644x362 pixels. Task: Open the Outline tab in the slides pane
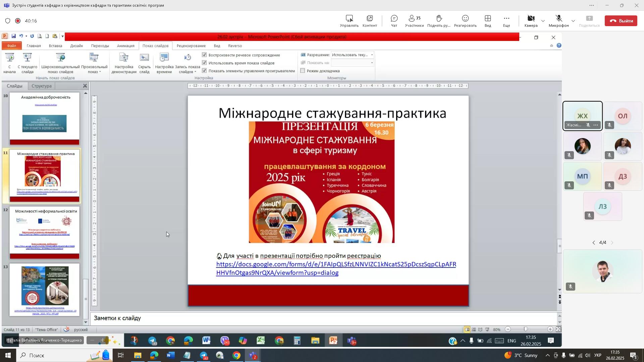coord(42,86)
